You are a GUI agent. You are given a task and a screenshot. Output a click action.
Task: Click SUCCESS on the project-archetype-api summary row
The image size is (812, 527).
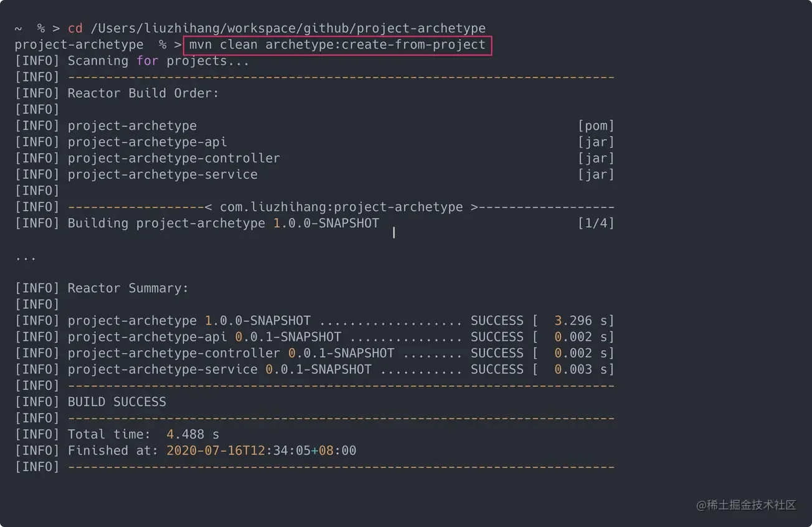tap(496, 337)
